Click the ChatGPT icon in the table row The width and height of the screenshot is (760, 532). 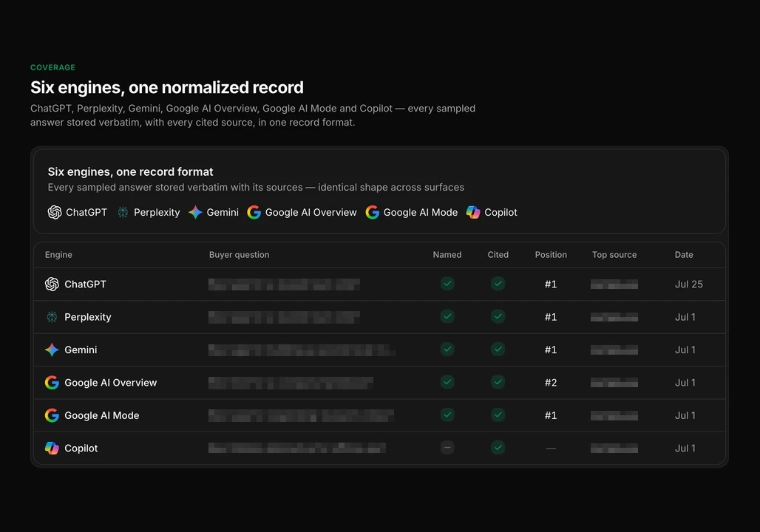[x=52, y=284]
